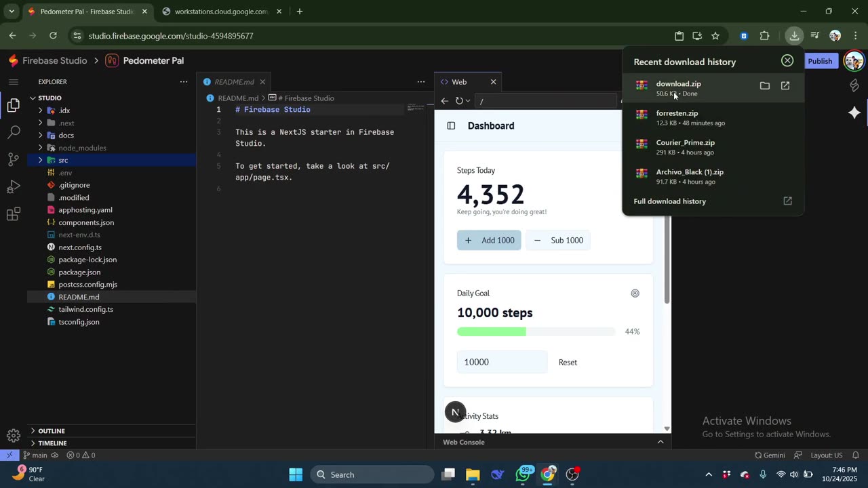Open forresten.zip from download list
The height and width of the screenshot is (488, 868).
pyautogui.click(x=713, y=118)
